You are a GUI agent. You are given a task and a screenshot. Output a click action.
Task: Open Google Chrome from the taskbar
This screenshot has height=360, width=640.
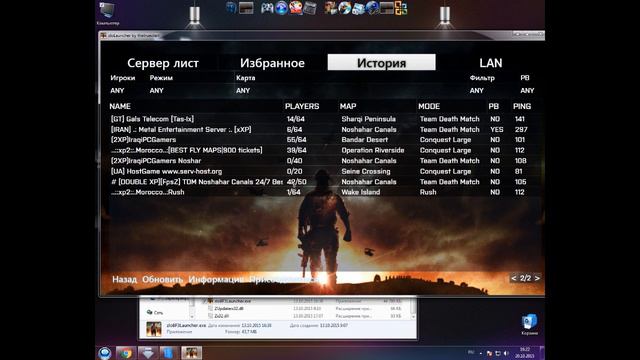(126, 353)
